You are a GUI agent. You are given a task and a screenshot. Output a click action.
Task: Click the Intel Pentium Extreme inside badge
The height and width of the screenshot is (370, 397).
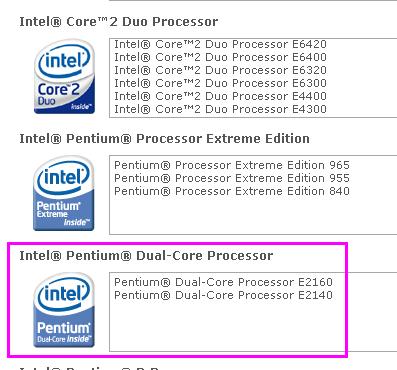tap(63, 193)
